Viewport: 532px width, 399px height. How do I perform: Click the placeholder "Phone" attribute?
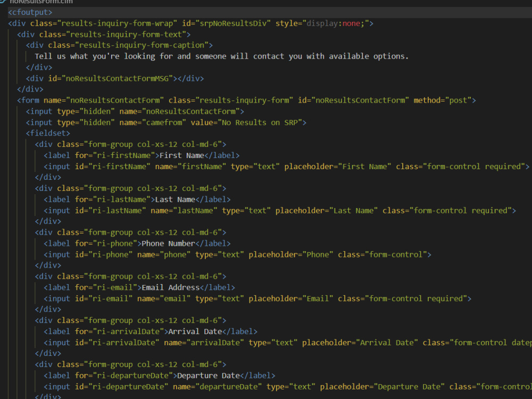tap(291, 255)
